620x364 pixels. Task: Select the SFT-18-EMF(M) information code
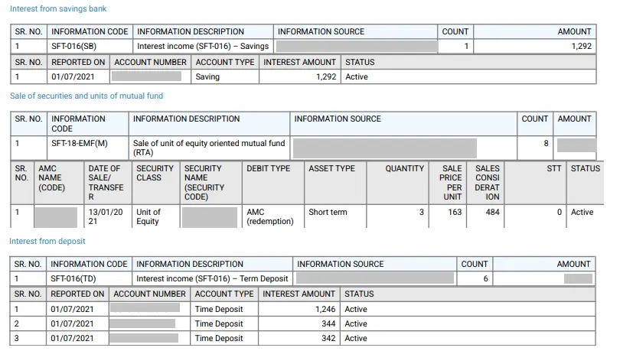click(80, 143)
